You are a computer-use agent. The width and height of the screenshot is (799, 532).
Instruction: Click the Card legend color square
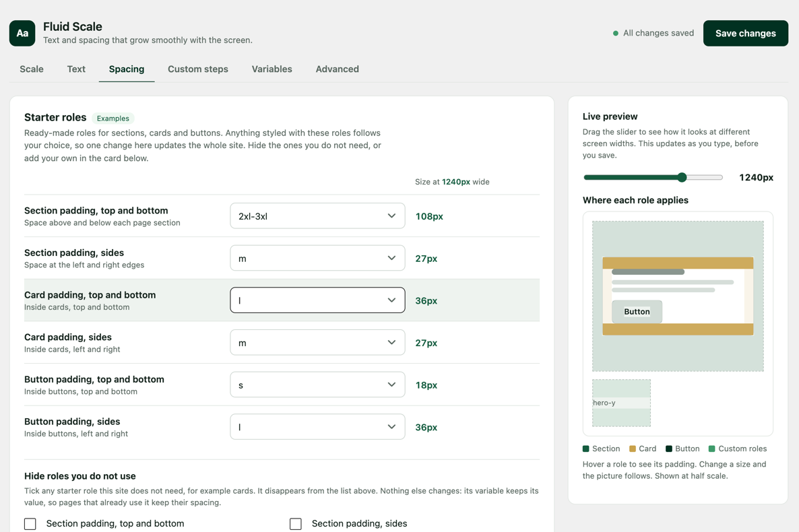tap(633, 449)
